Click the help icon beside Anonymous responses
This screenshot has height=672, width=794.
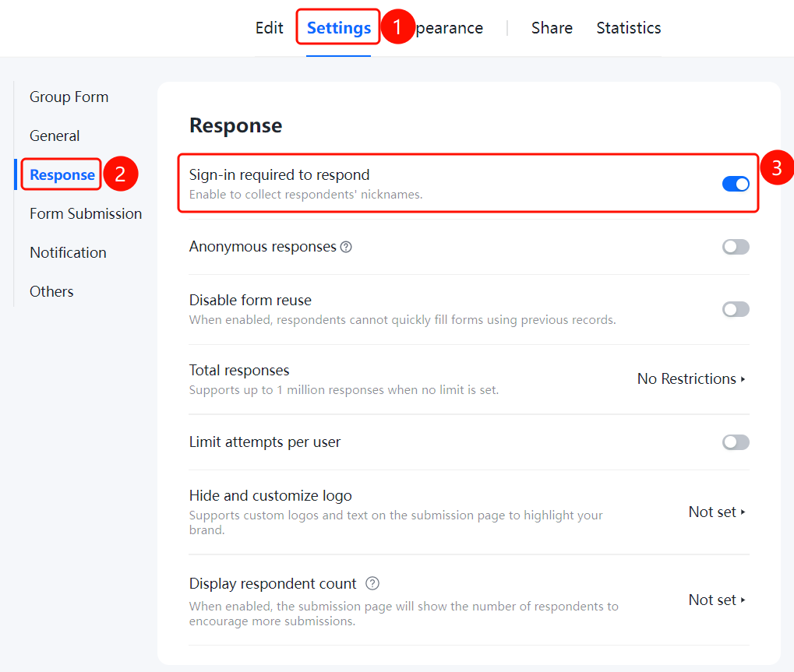pos(346,247)
